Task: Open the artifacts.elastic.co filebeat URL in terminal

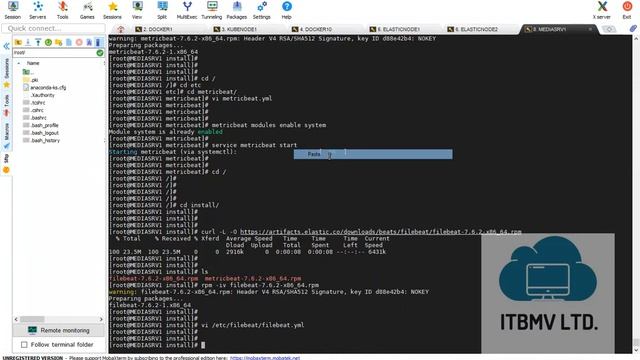Action: tap(380, 232)
